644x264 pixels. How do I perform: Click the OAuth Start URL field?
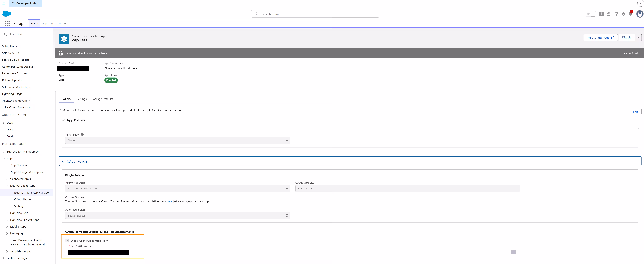(x=407, y=188)
